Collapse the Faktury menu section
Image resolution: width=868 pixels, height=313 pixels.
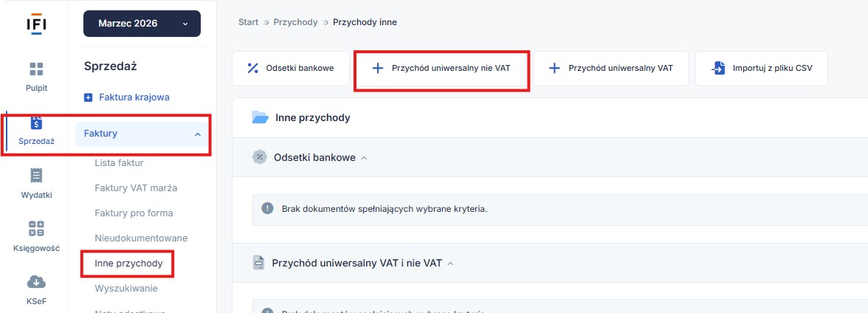197,134
